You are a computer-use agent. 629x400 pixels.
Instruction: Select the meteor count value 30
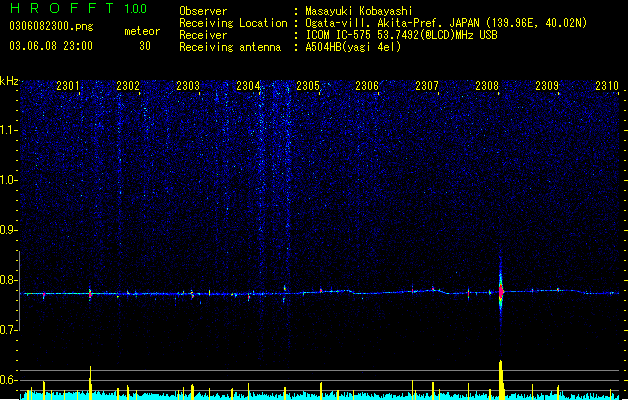click(145, 46)
